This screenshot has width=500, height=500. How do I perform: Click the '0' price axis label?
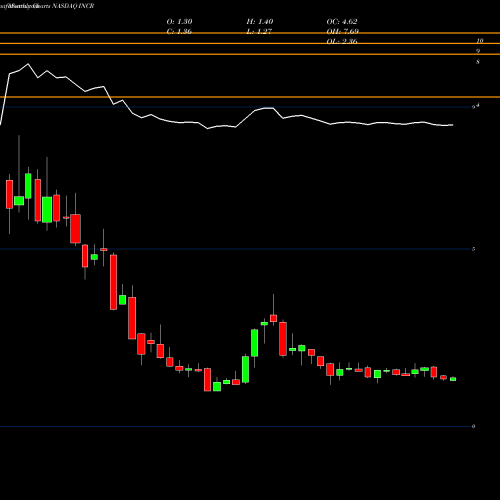473,426
